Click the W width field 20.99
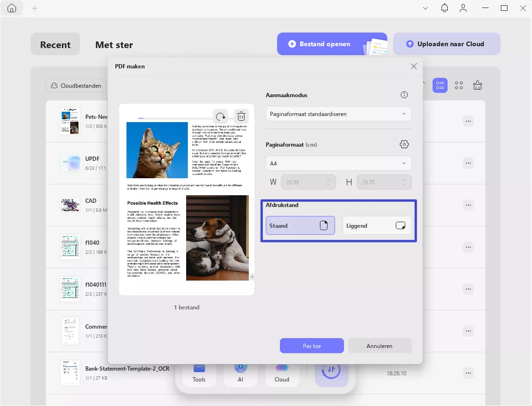The width and height of the screenshot is (532, 406). (308, 182)
